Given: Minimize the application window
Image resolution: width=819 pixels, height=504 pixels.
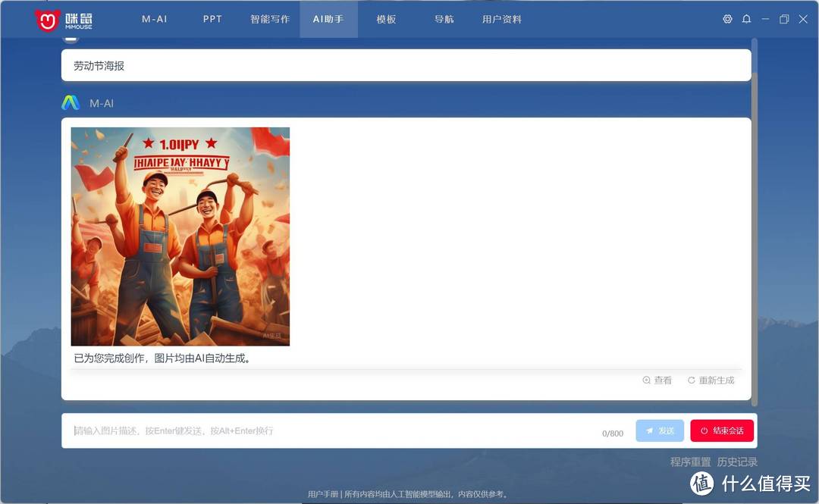Looking at the screenshot, I should (x=765, y=19).
